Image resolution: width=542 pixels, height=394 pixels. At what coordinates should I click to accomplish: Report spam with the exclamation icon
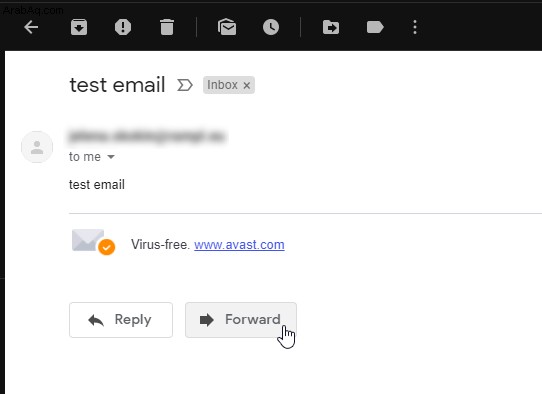(x=123, y=27)
